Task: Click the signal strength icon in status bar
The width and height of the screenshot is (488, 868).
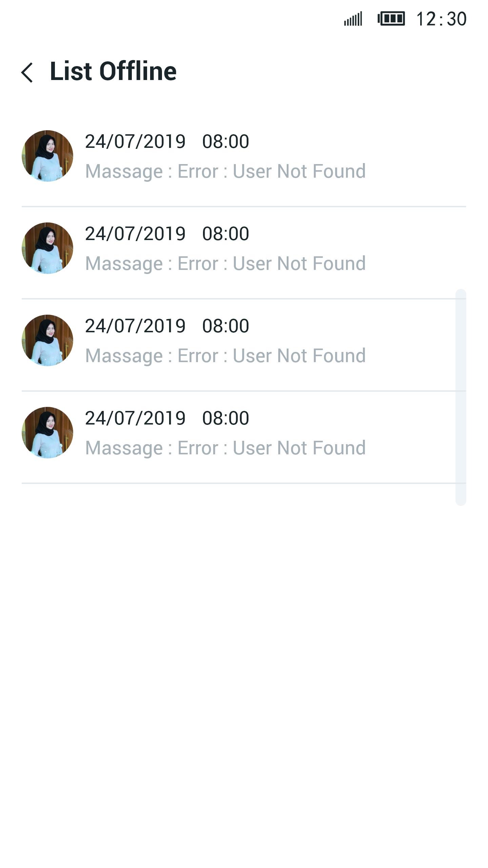Action: point(353,19)
